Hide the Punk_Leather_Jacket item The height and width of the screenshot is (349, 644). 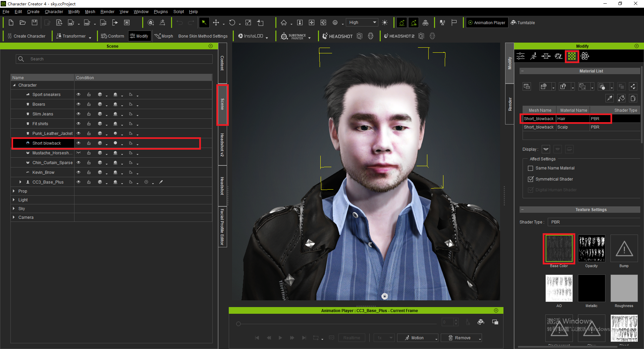pyautogui.click(x=78, y=134)
